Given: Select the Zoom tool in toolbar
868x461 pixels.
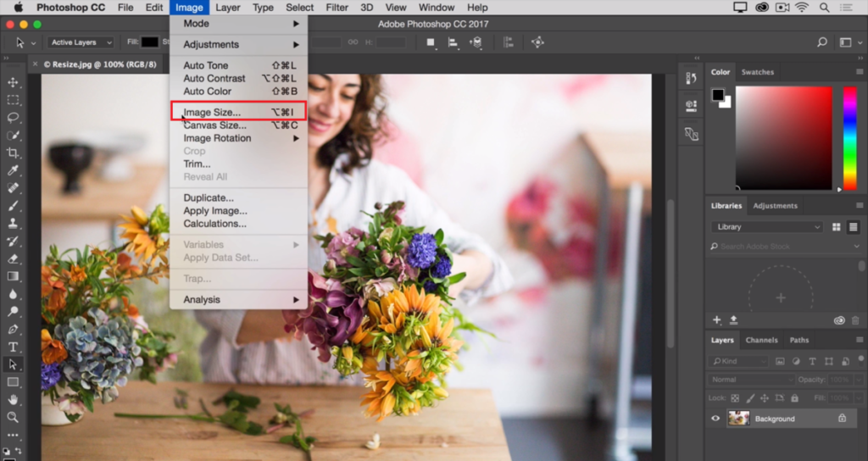Looking at the screenshot, I should [13, 417].
